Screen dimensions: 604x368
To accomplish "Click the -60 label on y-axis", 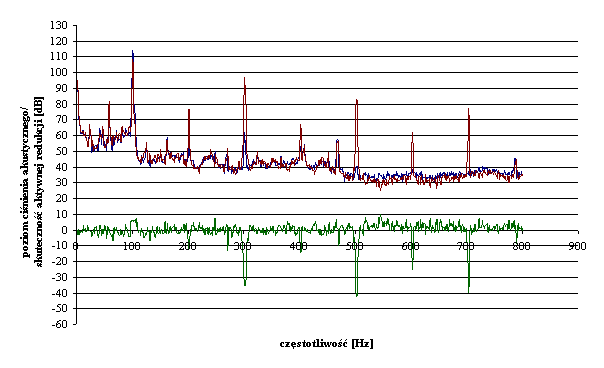I will point(59,324).
